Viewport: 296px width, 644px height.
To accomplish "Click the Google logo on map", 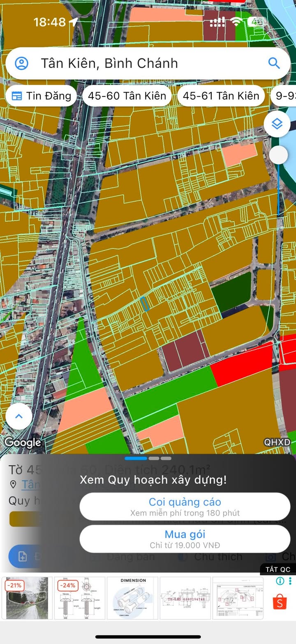I will click(23, 443).
